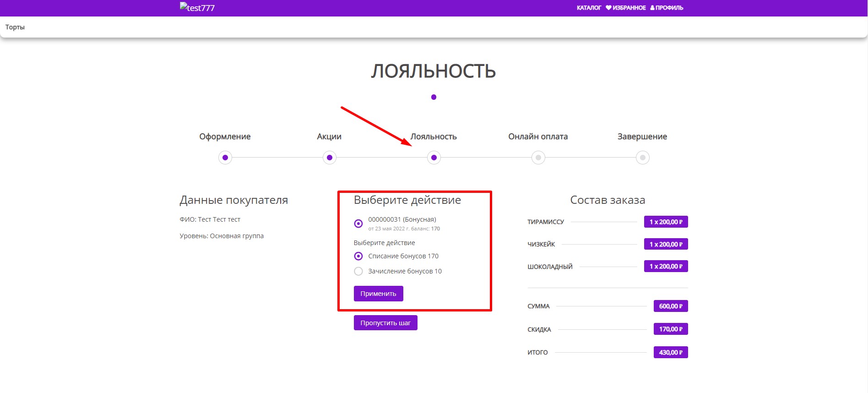The height and width of the screenshot is (393, 868).
Task: Click the СКИДКА label
Action: click(539, 329)
